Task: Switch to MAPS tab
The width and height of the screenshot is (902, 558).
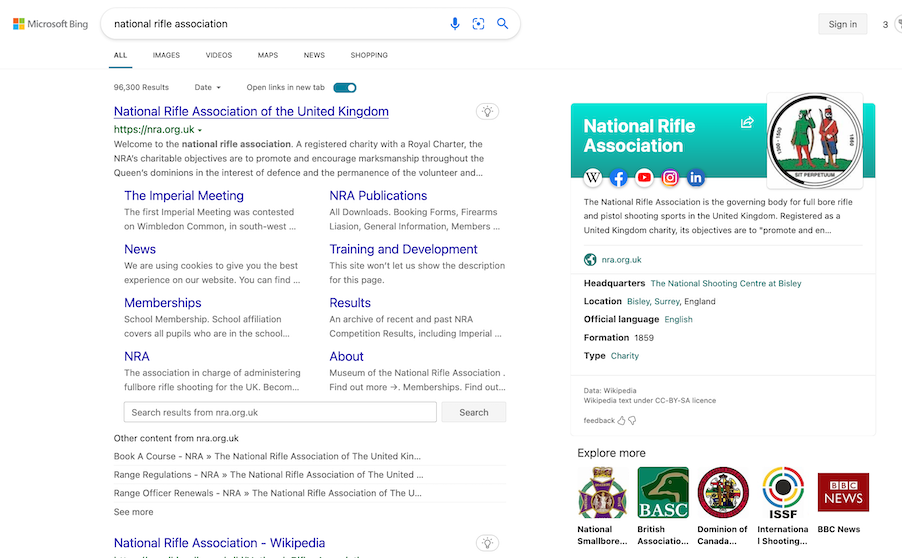Action: click(x=267, y=55)
